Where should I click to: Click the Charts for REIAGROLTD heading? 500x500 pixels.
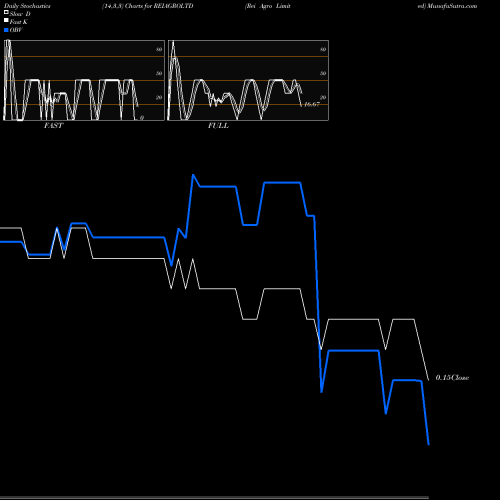pos(159,6)
